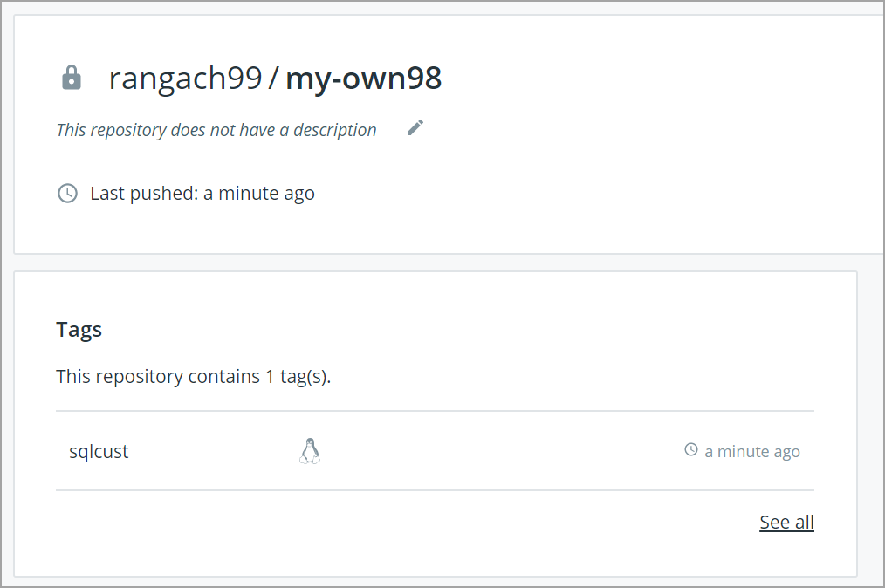Click the small clock icon in tag row
This screenshot has width=885, height=588.
click(x=691, y=450)
